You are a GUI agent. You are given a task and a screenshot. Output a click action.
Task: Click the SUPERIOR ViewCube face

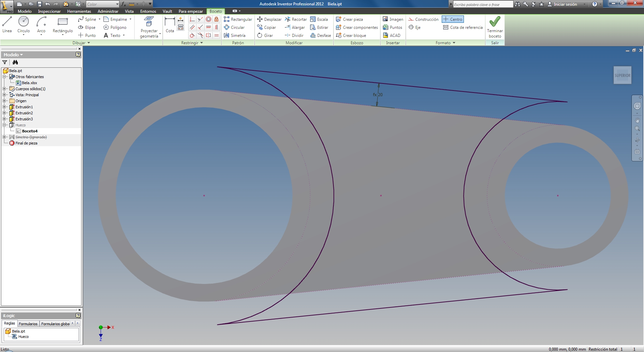pyautogui.click(x=623, y=75)
